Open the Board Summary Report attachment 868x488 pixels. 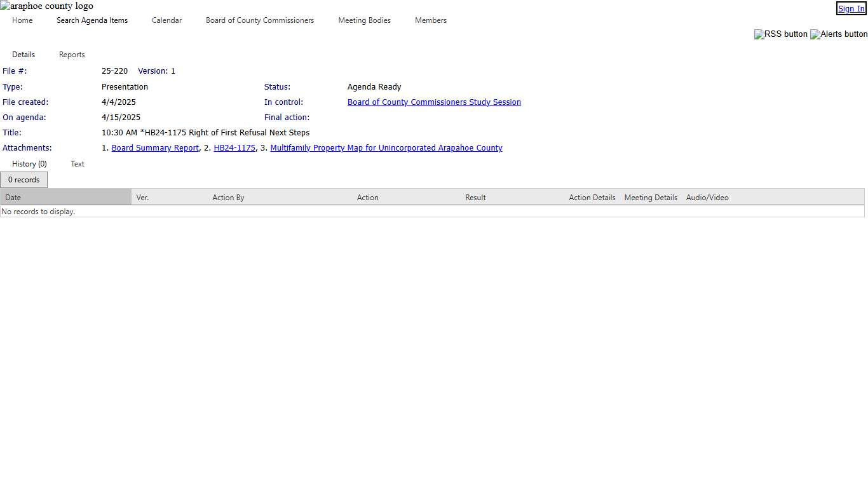coord(155,148)
